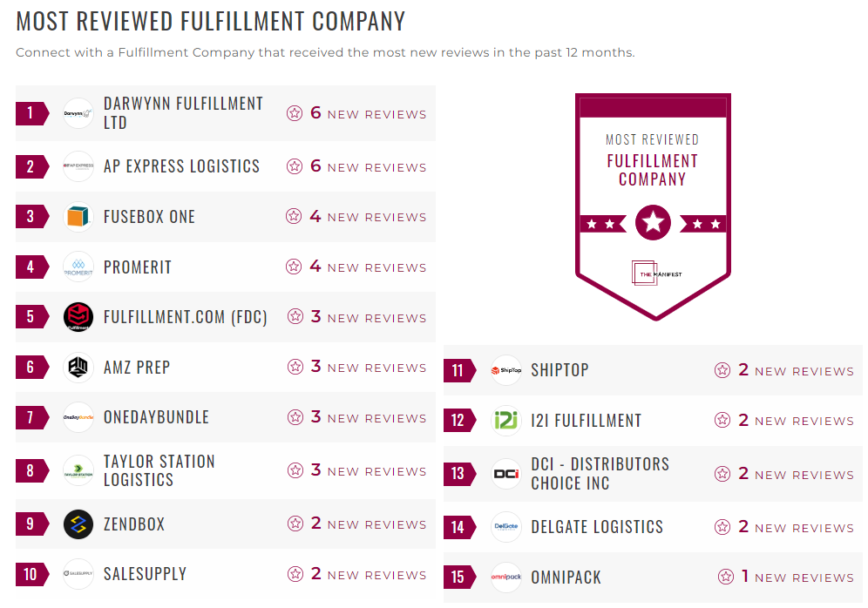
Task: Click the AP Express Logistics logo
Action: click(78, 166)
